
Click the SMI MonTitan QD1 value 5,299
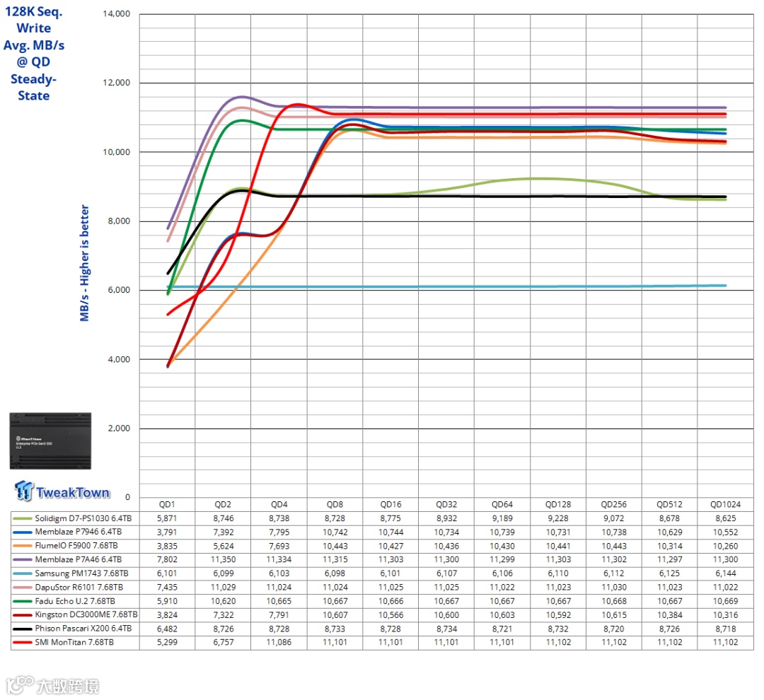[x=167, y=643]
